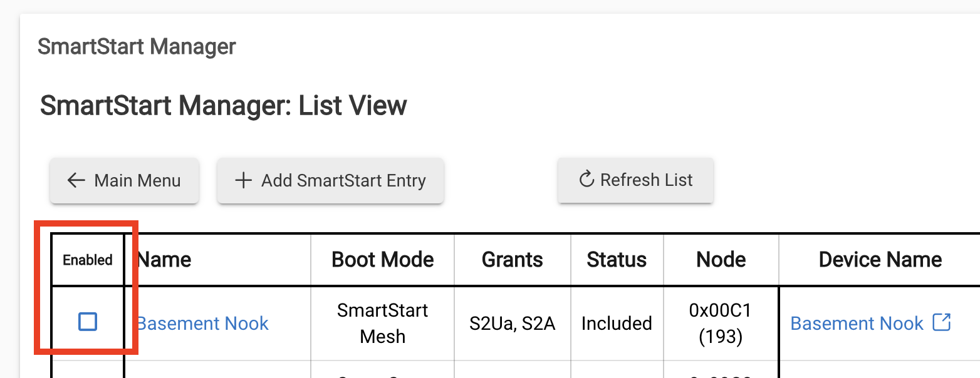Image resolution: width=980 pixels, height=378 pixels.
Task: Select the Boot Mode column header
Action: point(383,260)
